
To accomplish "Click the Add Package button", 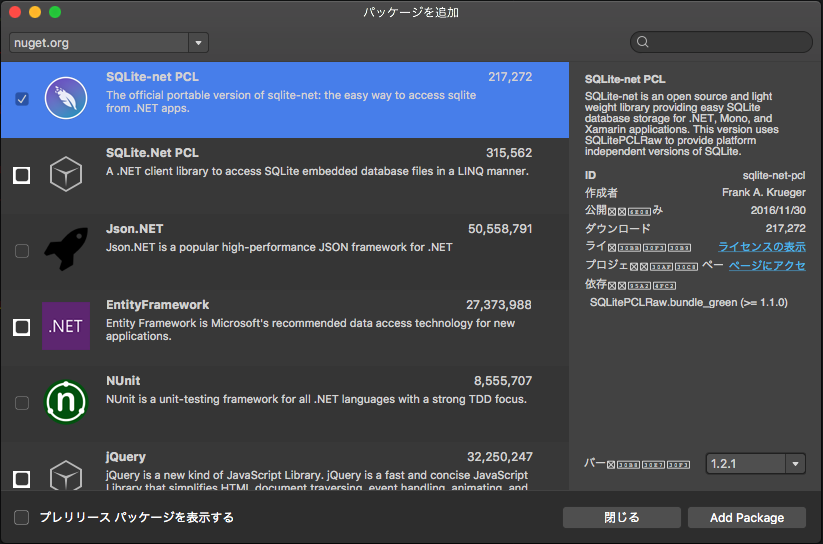I will tap(747, 518).
